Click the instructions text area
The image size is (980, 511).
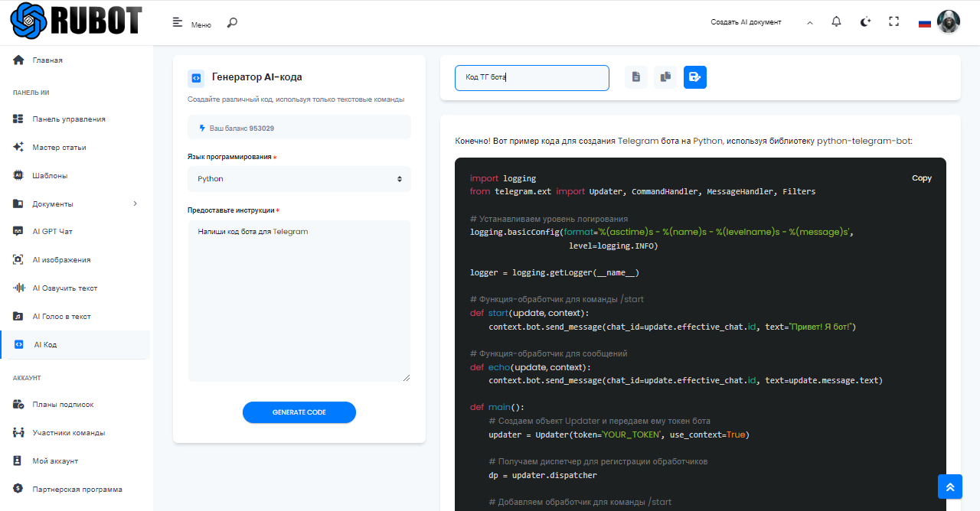pos(299,301)
